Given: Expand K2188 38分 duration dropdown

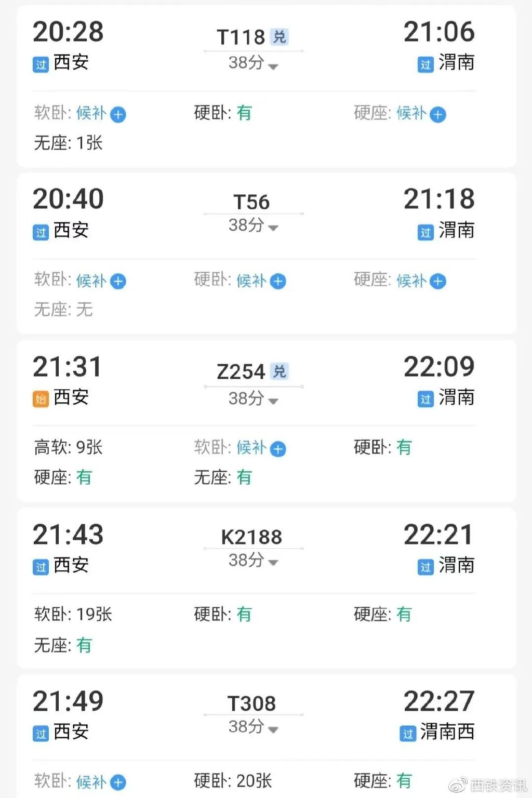Looking at the screenshot, I should click(x=273, y=562).
